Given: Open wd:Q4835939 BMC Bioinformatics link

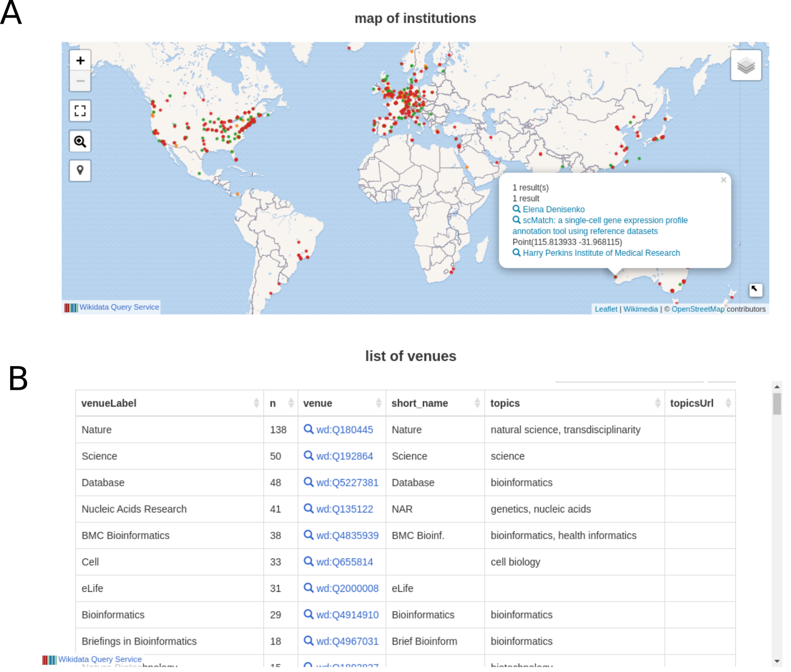Looking at the screenshot, I should [x=347, y=535].
